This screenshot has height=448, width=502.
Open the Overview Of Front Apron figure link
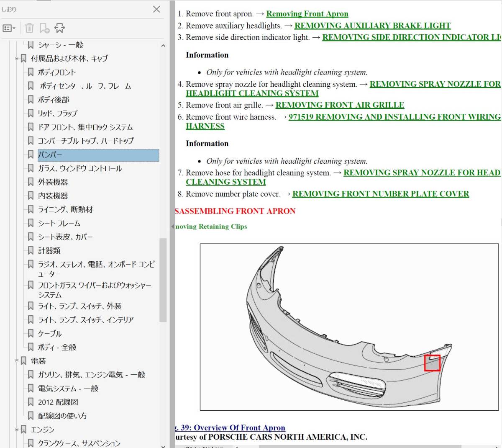tap(231, 427)
